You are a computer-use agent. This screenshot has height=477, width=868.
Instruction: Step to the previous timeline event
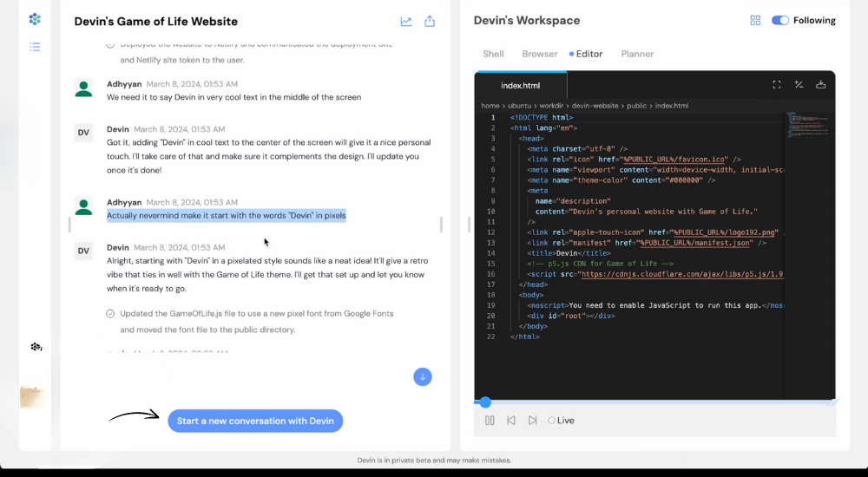click(x=511, y=421)
